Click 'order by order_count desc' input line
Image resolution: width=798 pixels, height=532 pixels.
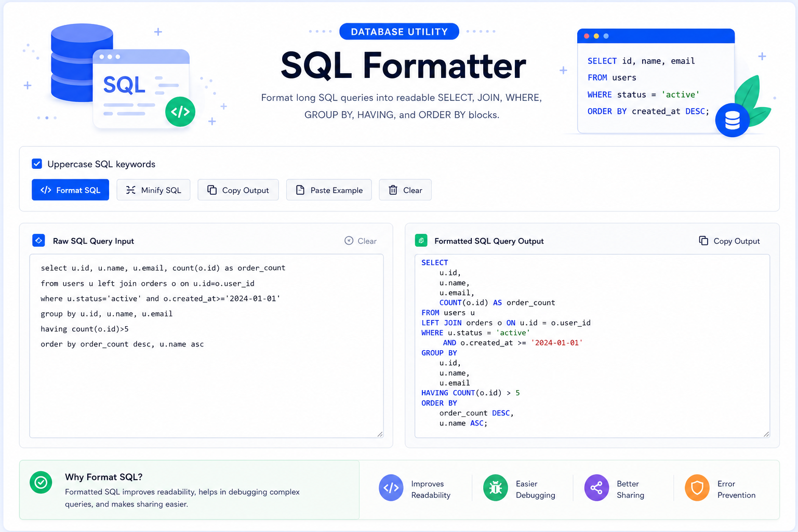[122, 344]
